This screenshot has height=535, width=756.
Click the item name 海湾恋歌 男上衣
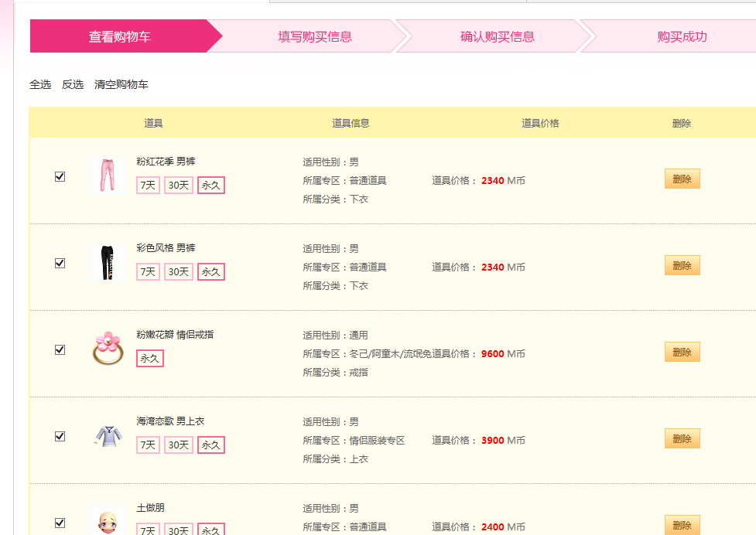tap(170, 421)
